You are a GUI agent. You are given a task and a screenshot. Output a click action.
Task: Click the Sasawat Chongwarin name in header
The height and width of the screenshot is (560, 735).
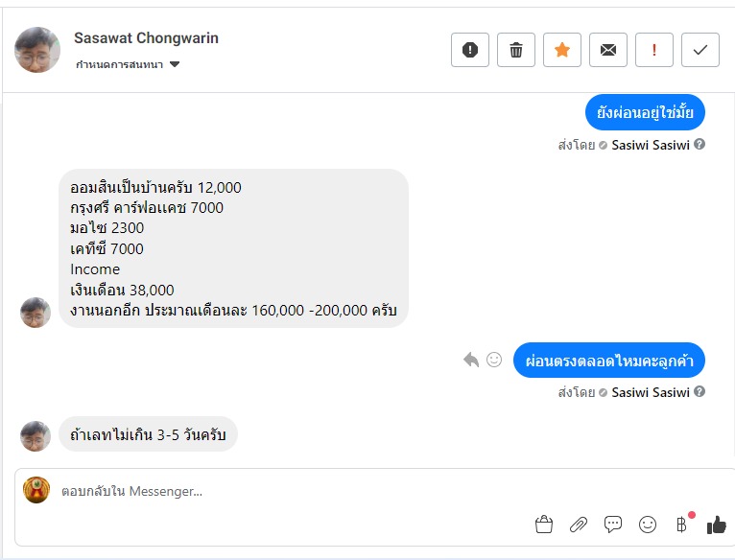(x=146, y=38)
